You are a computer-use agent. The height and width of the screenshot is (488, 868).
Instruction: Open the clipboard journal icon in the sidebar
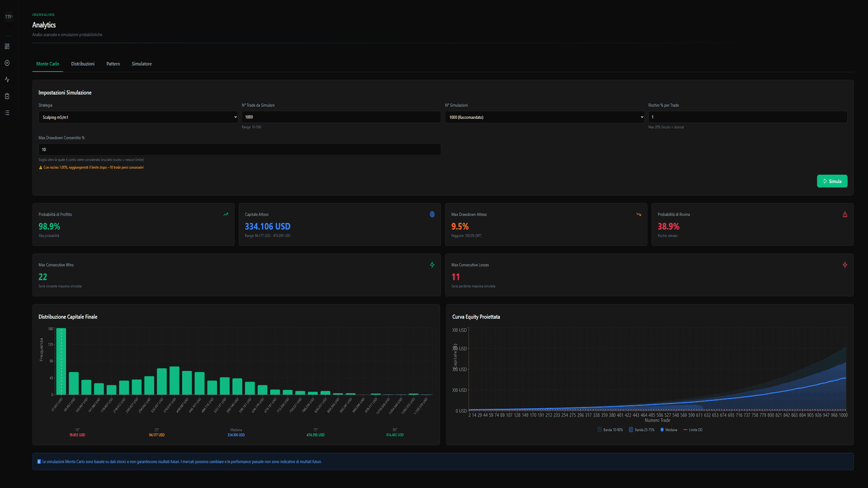[7, 96]
